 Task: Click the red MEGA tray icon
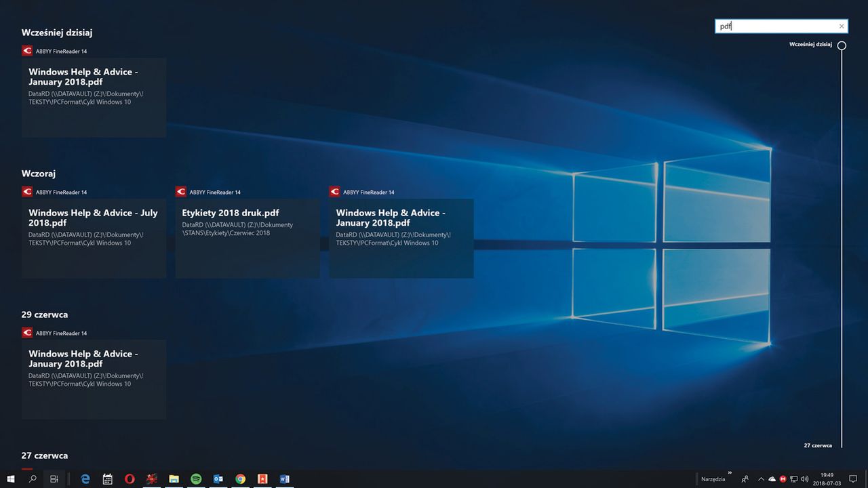tap(783, 479)
